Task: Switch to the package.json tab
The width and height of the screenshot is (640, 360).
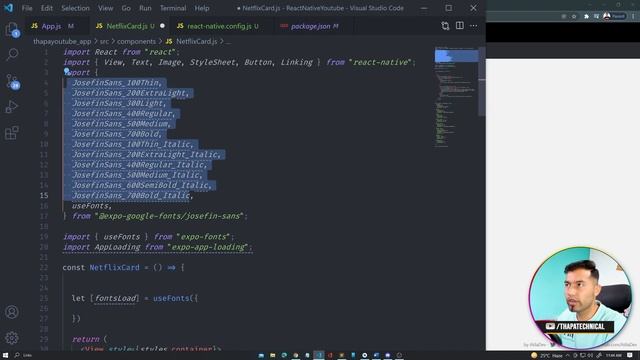Action: [314, 26]
